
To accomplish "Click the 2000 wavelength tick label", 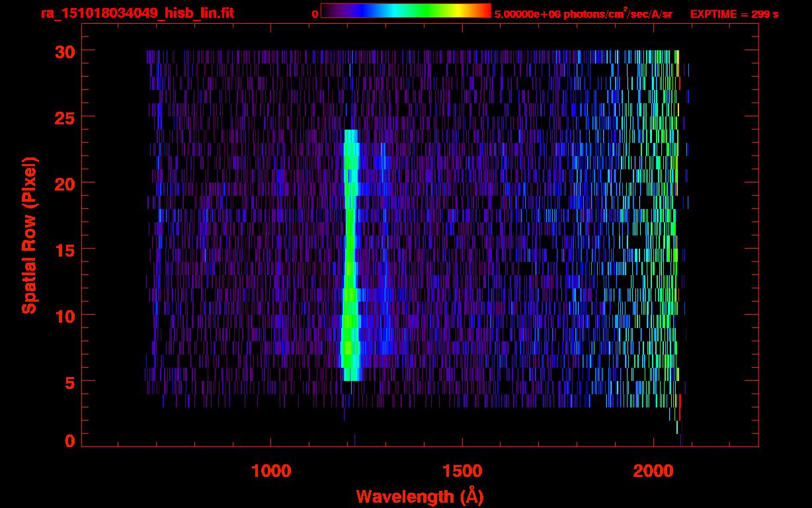I will pos(653,471).
